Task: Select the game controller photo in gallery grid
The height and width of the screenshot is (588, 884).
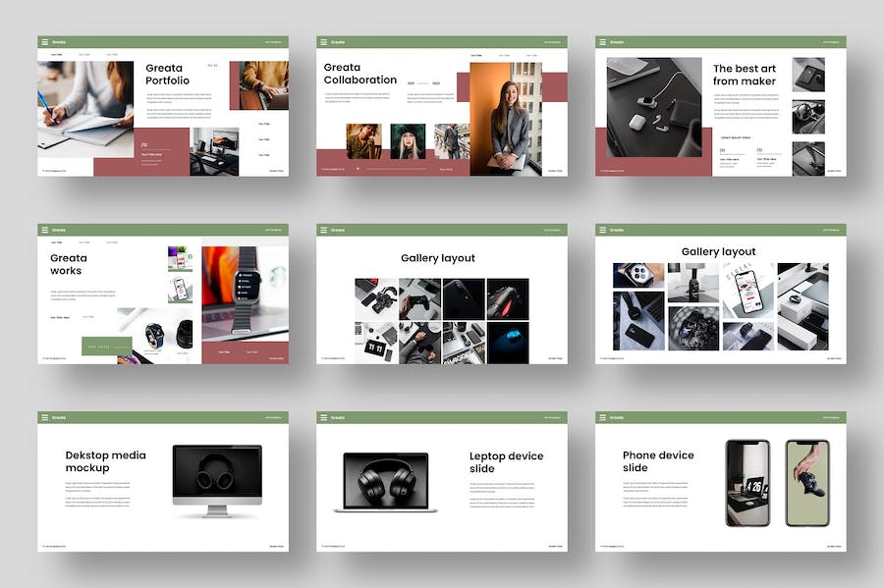Action: 420,299
